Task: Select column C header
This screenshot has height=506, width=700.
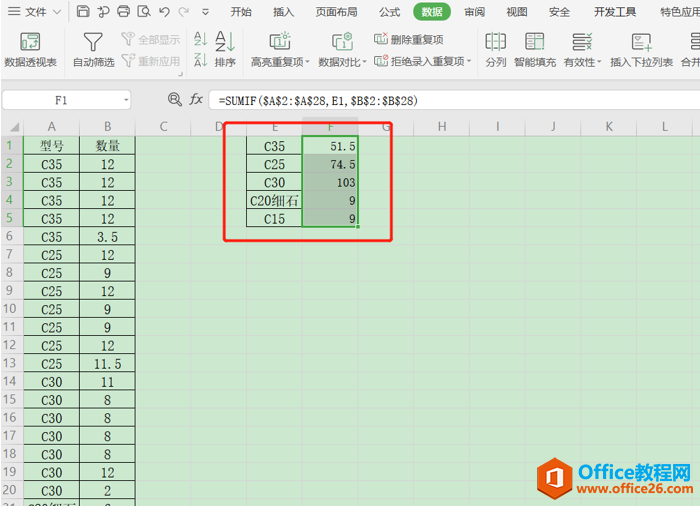Action: [x=163, y=127]
